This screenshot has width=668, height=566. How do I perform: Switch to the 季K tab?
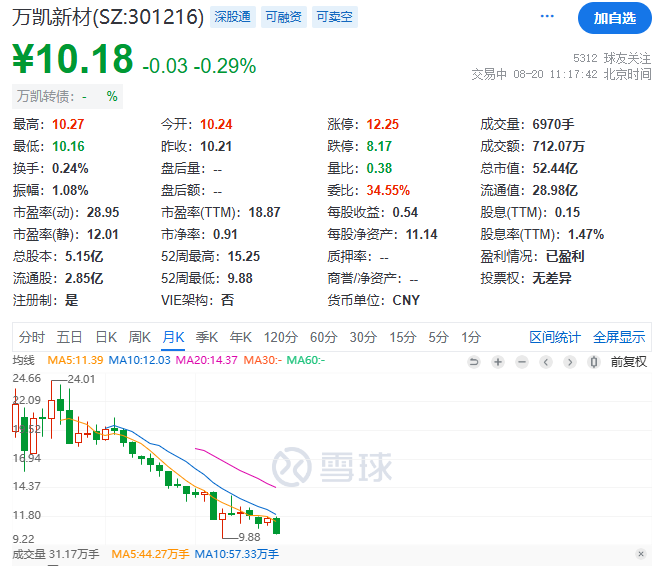click(x=207, y=337)
